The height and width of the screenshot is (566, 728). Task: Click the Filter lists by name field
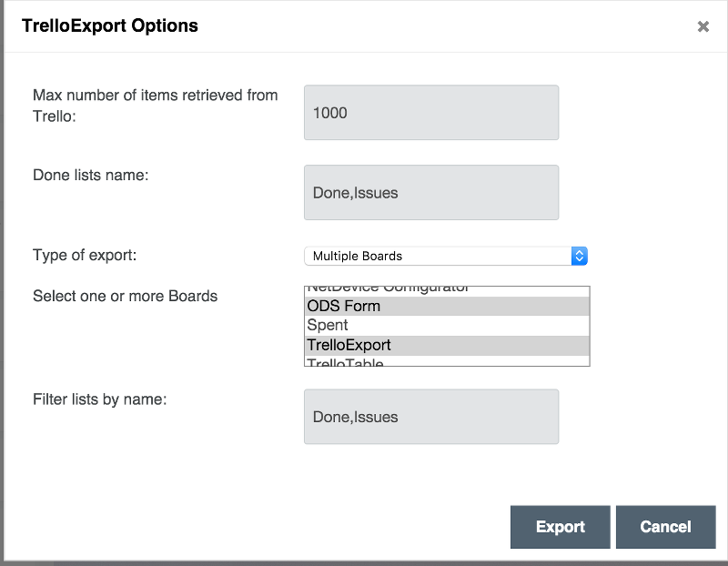click(430, 417)
